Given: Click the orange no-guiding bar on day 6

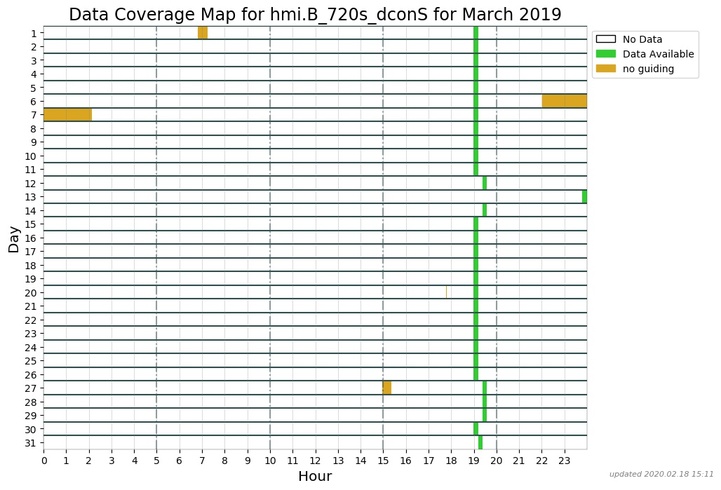Looking at the screenshot, I should (x=564, y=101).
